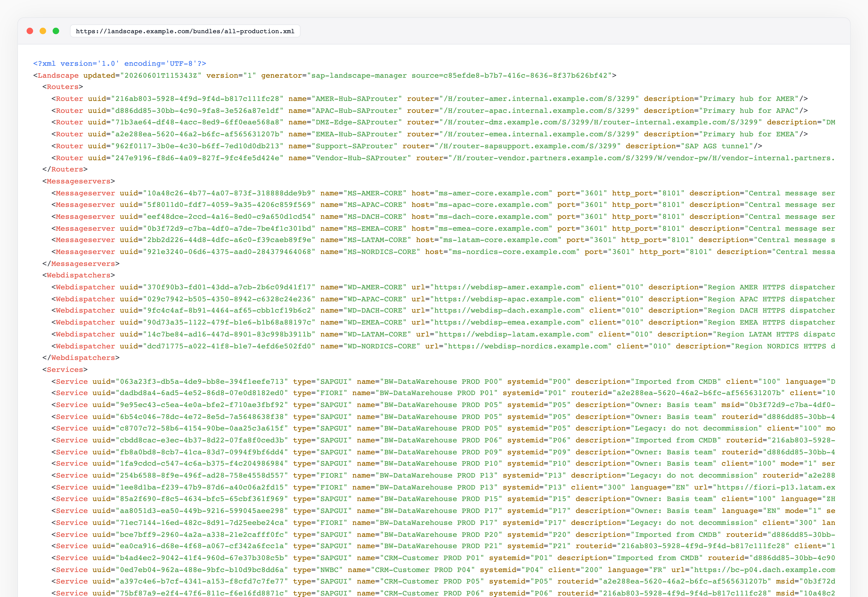Select Service row with uuid c8707c72
This screenshot has width=868, height=597.
[x=443, y=428]
